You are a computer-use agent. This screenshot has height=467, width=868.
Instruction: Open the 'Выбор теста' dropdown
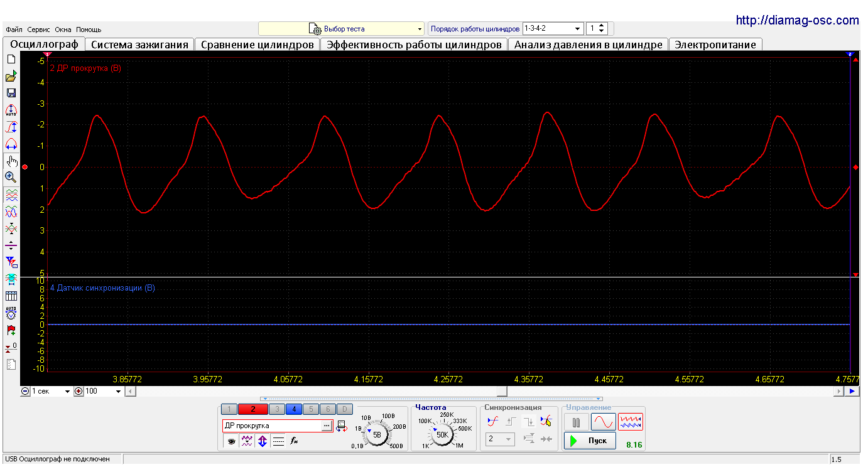tap(342, 29)
